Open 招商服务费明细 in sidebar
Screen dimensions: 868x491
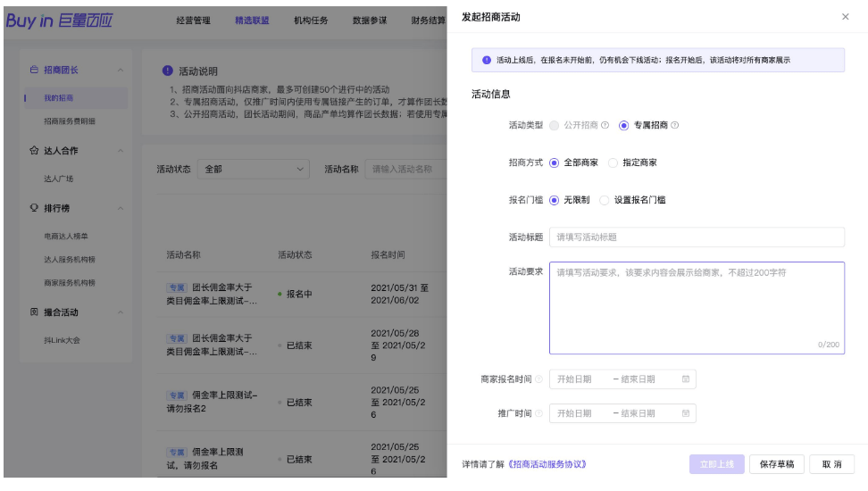click(70, 121)
